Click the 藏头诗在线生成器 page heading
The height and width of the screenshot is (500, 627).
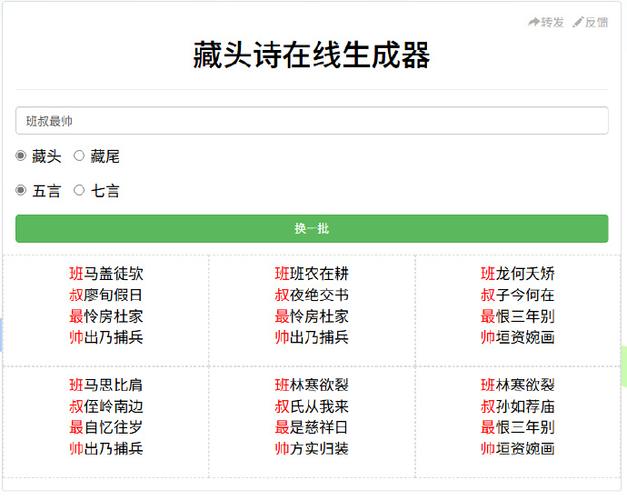point(311,56)
